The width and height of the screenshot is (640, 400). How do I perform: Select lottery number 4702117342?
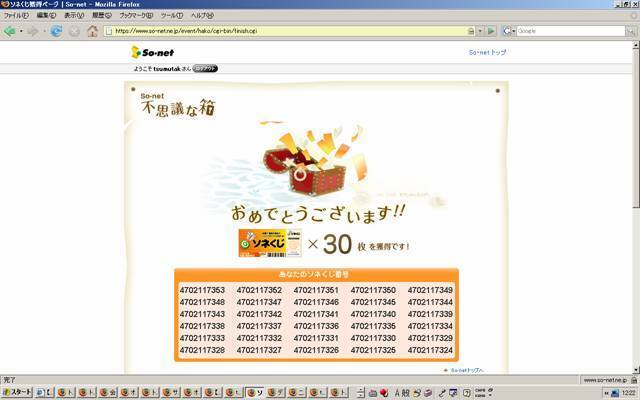[x=259, y=314]
